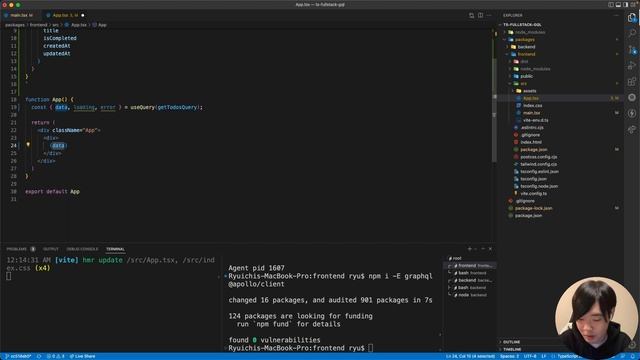Open the Search view in the activity bar

pos(632,33)
